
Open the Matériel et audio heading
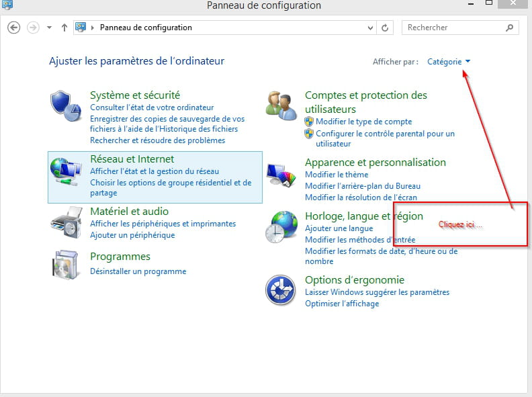point(129,212)
